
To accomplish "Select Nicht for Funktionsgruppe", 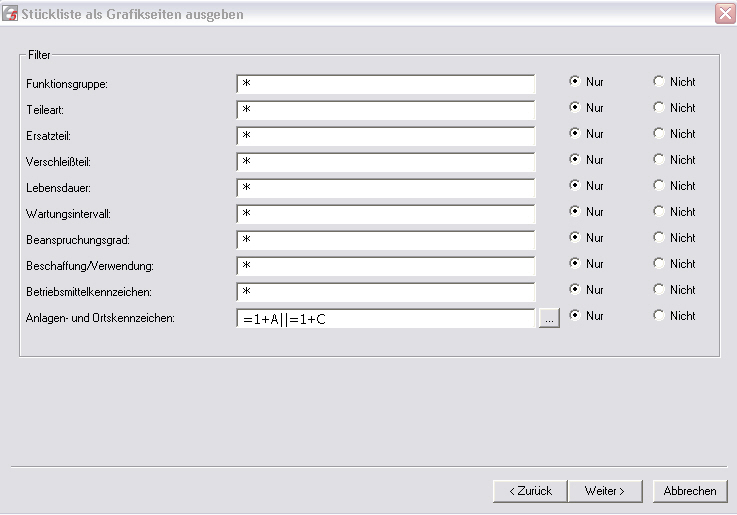I will (x=674, y=82).
